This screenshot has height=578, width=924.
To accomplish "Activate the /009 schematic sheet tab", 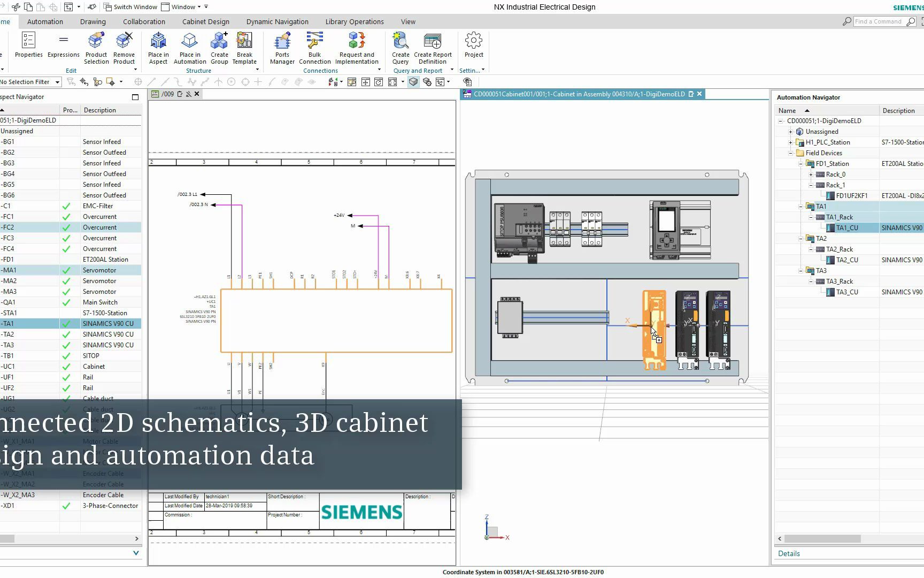I will coord(168,94).
